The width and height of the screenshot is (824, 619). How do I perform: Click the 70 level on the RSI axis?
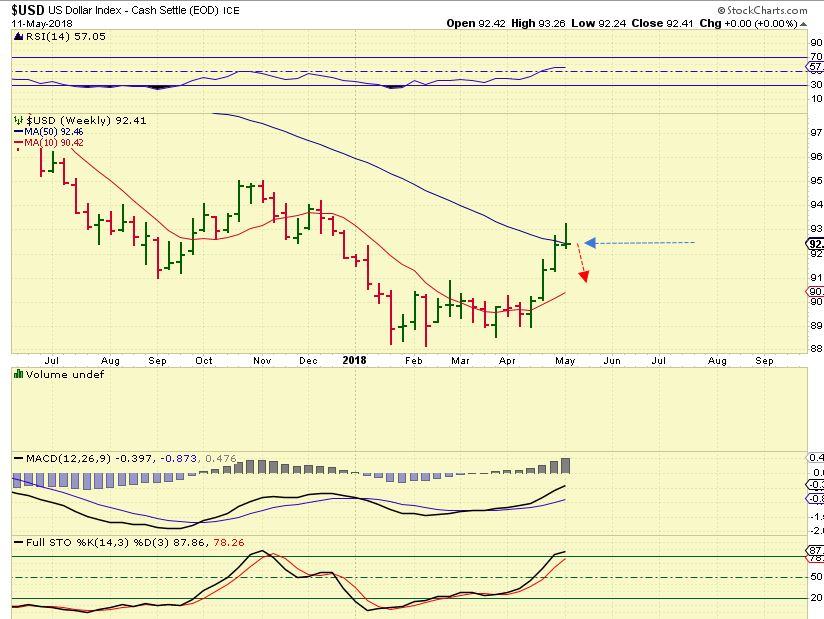(816, 56)
